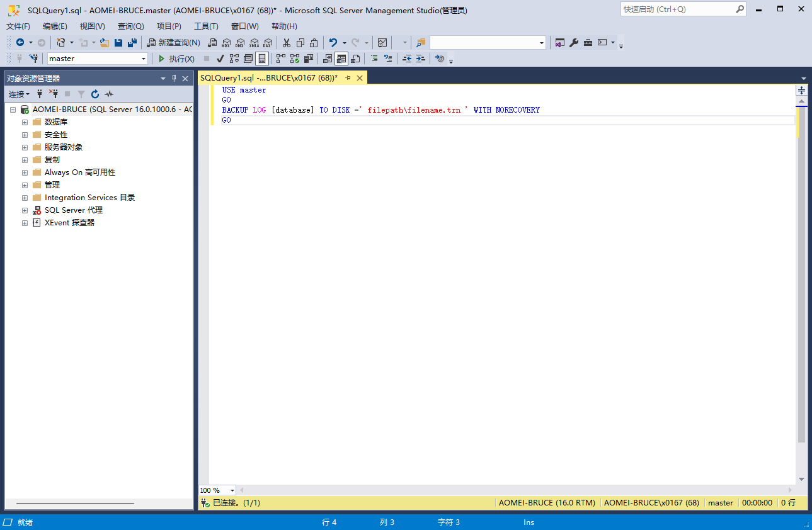This screenshot has width=812, height=530.
Task: Click the Cut scissors icon
Action: tap(287, 43)
